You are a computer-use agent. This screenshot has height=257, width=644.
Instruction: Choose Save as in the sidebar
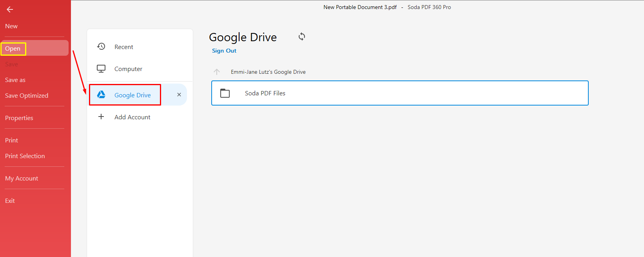[15, 80]
